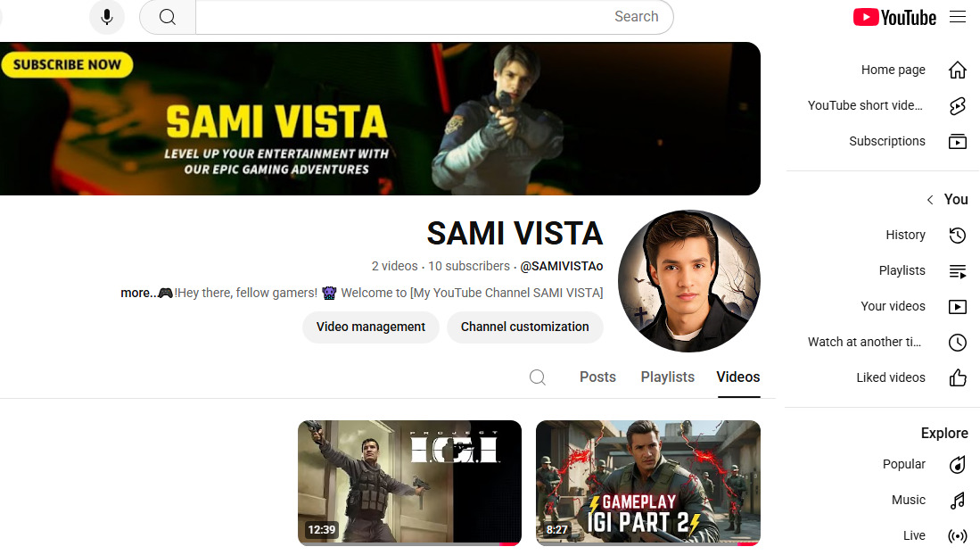
Task: Search within channel using magnifier icon
Action: pos(538,377)
